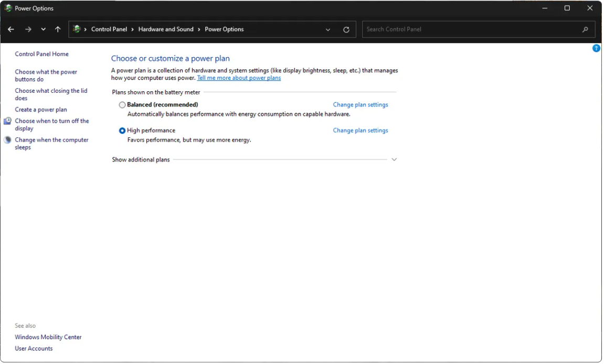Open the recent locations dropdown arrow
This screenshot has width=604, height=364.
coord(43,29)
